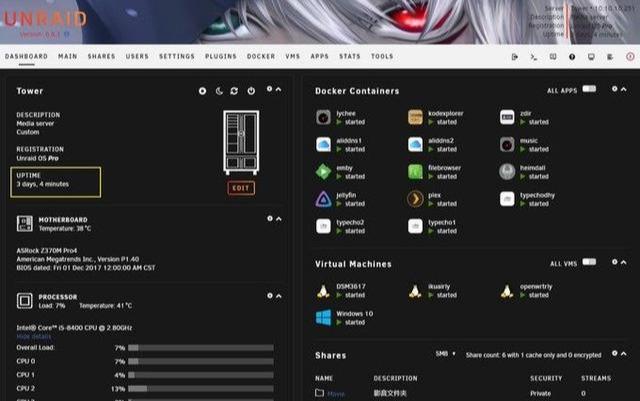Click the plex container icon
Viewport: 640px width, 401px height.
415,199
